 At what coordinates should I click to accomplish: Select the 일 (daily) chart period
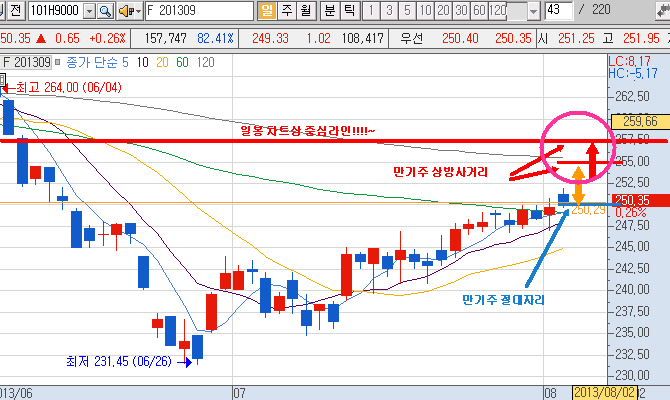click(266, 11)
